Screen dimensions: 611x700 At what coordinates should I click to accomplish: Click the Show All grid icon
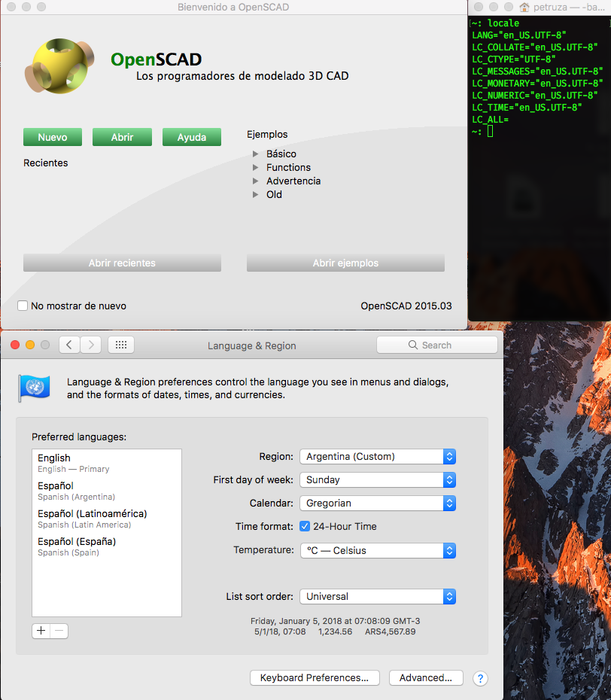[x=120, y=344]
